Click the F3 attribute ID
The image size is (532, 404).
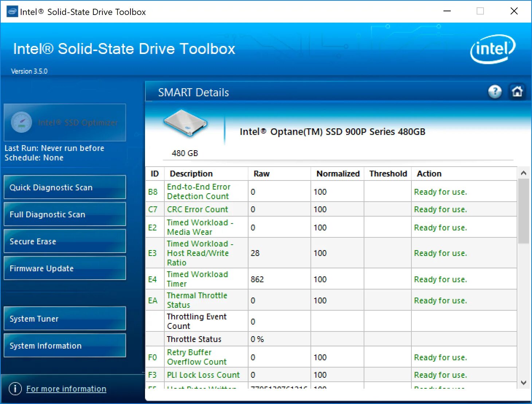152,375
